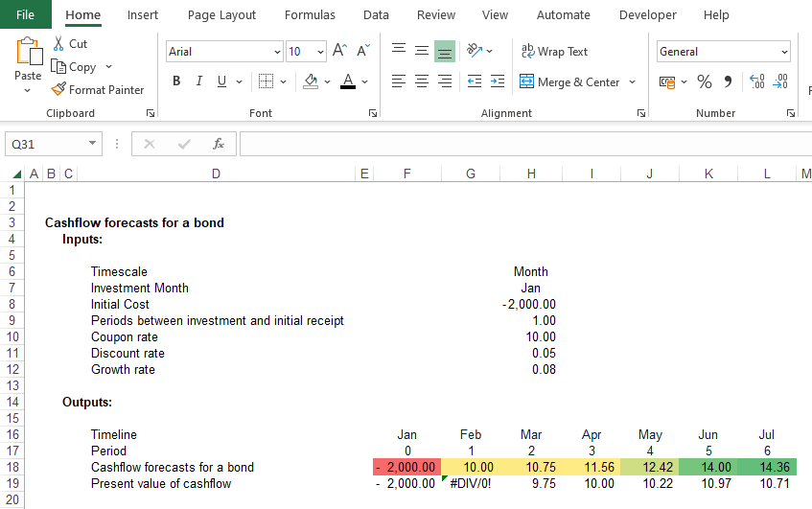
Task: Increase font size with larger A icon
Action: click(340, 52)
